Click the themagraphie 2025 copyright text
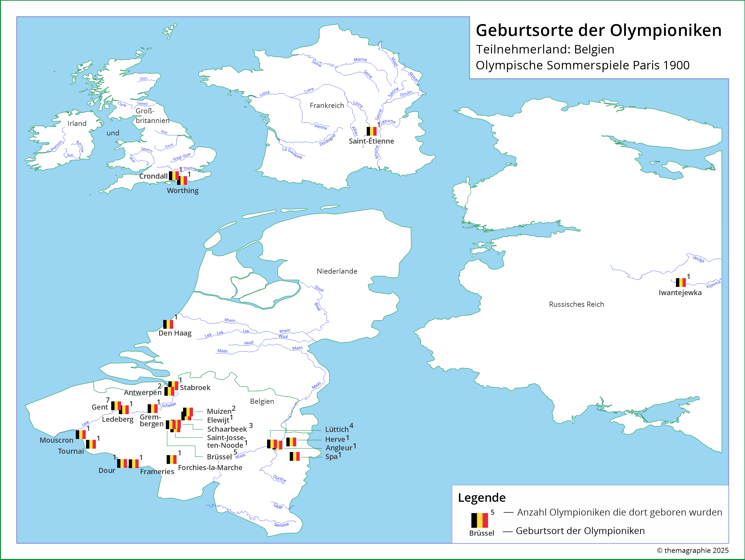Viewport: 745px width, 560px height. [692, 550]
